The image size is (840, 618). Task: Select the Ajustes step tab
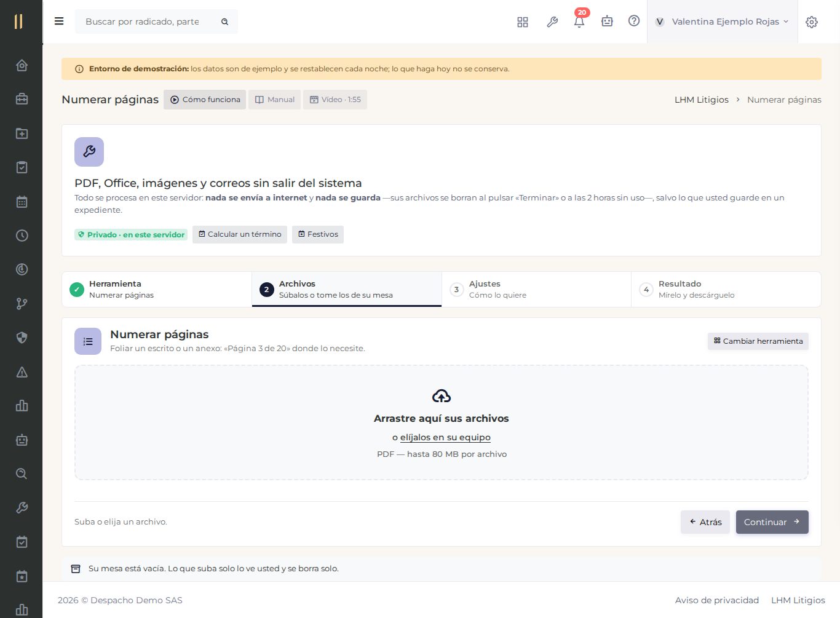pyautogui.click(x=536, y=289)
